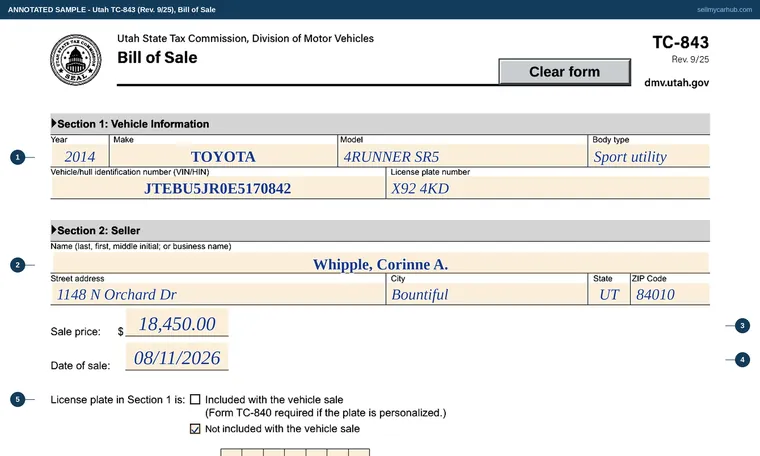The width and height of the screenshot is (760, 456).
Task: Check Included with the vehicle sale box
Action: [195, 399]
